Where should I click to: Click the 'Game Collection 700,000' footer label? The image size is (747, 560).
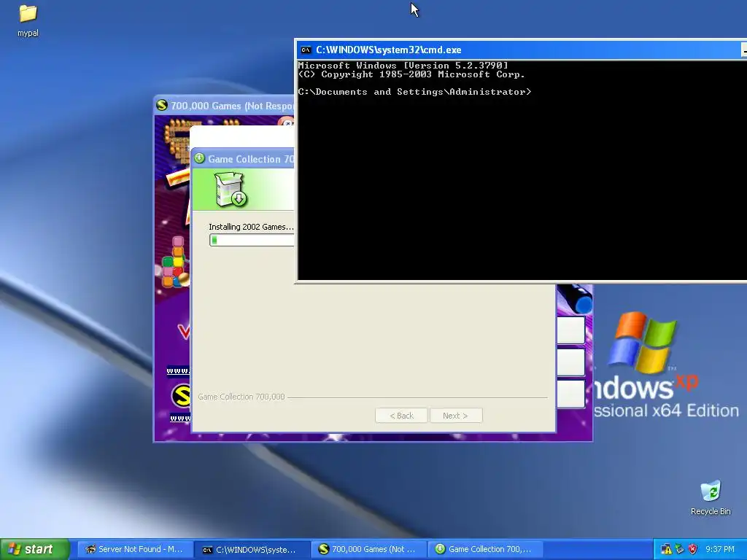(241, 397)
